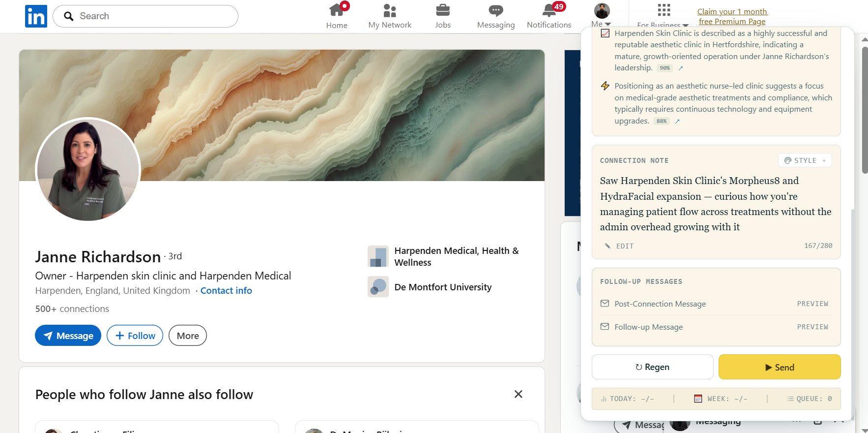Open the Notifications bell icon

pyautogui.click(x=549, y=10)
